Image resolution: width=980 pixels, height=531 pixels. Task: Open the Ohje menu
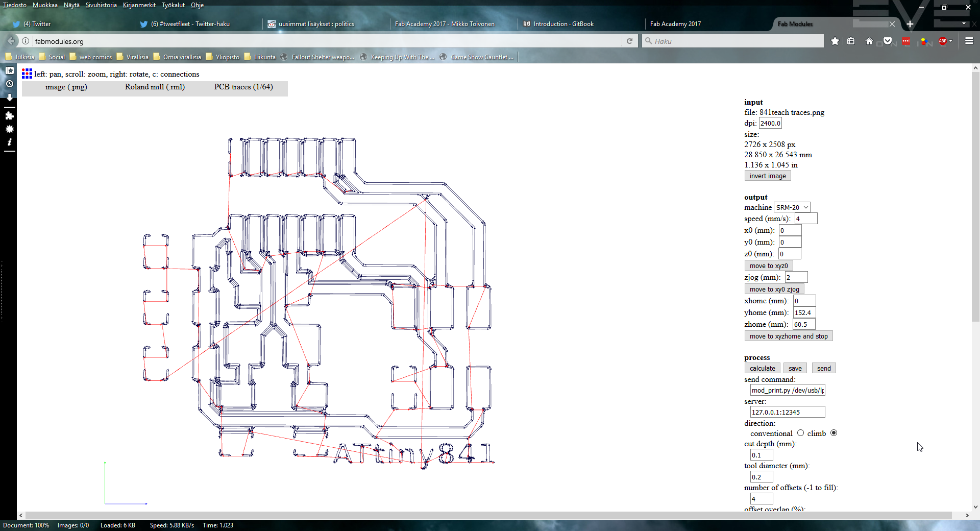197,5
